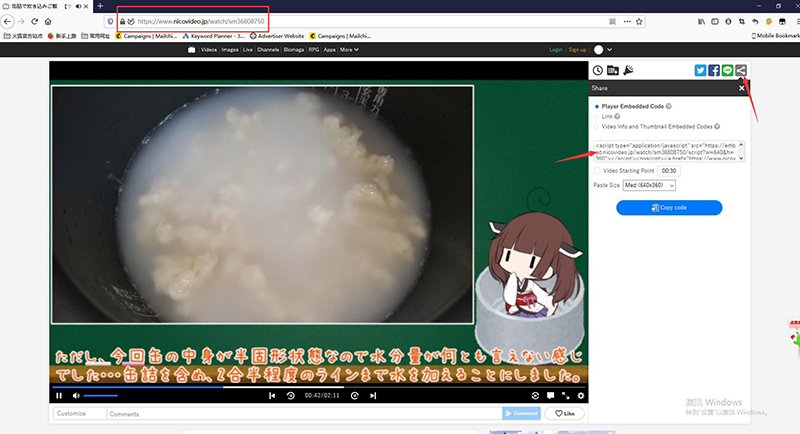The width and height of the screenshot is (800, 434).
Task: Open the Blomaga menu item
Action: 293,50
